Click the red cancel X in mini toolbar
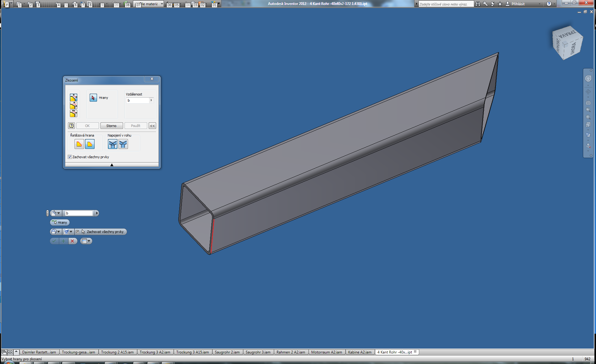 72,241
